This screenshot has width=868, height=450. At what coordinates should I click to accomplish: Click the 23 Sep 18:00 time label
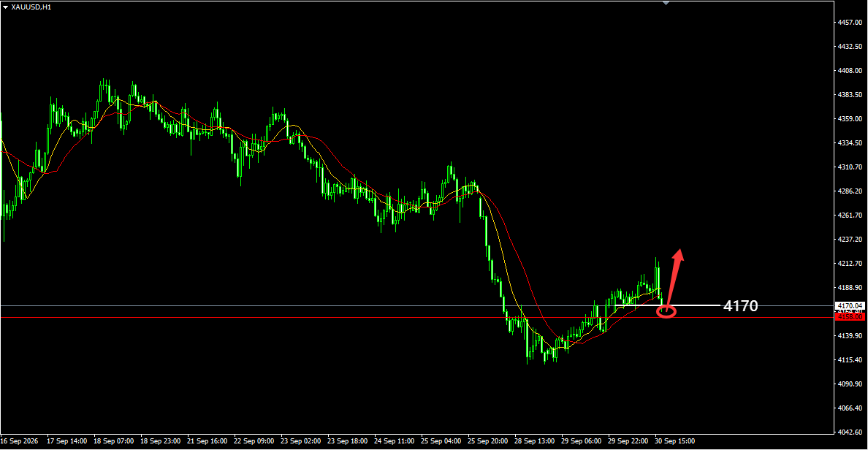348,441
